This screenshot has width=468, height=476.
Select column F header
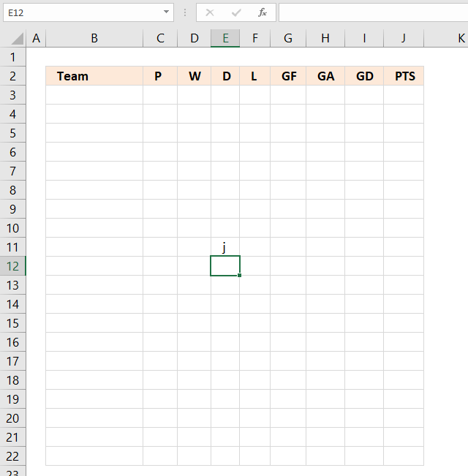point(255,38)
